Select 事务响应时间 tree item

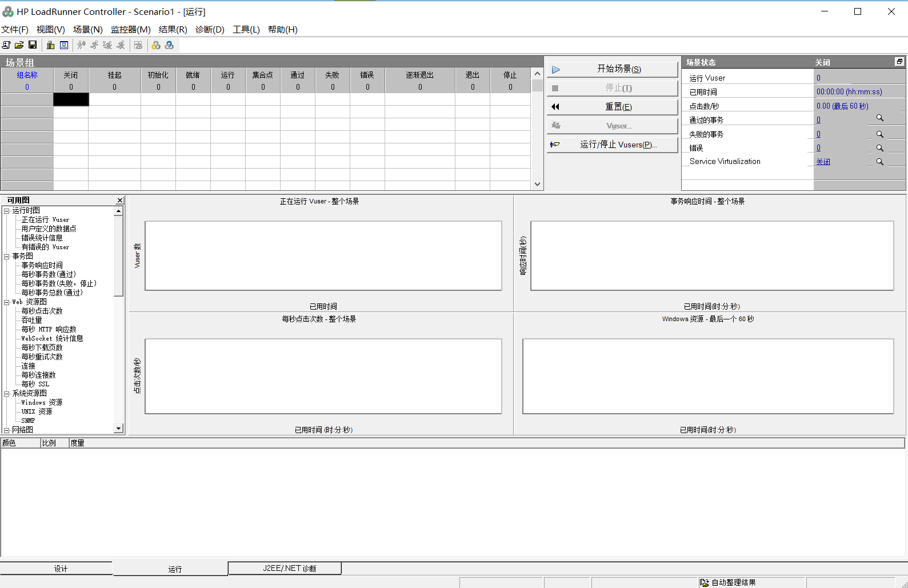pos(42,266)
